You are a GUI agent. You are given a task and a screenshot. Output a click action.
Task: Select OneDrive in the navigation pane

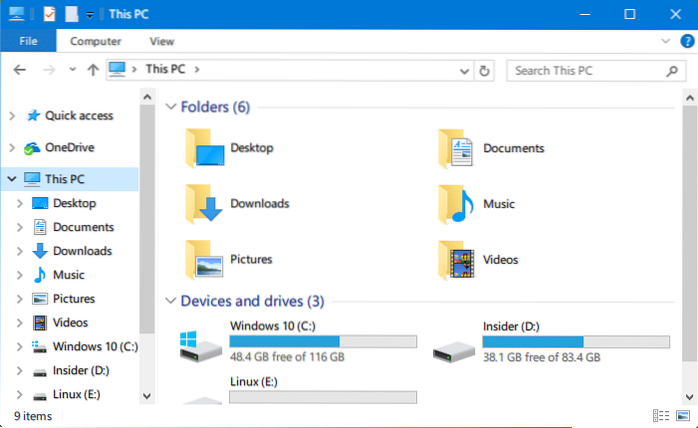pos(69,147)
